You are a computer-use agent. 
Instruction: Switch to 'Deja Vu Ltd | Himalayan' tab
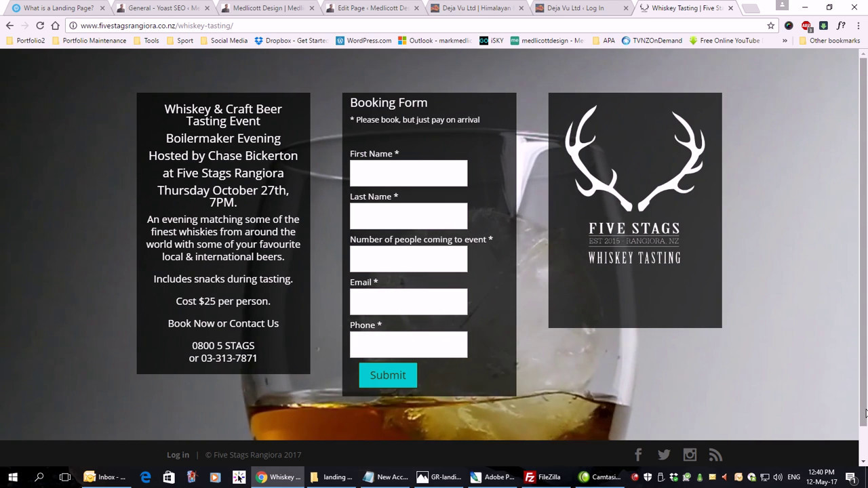pos(477,8)
